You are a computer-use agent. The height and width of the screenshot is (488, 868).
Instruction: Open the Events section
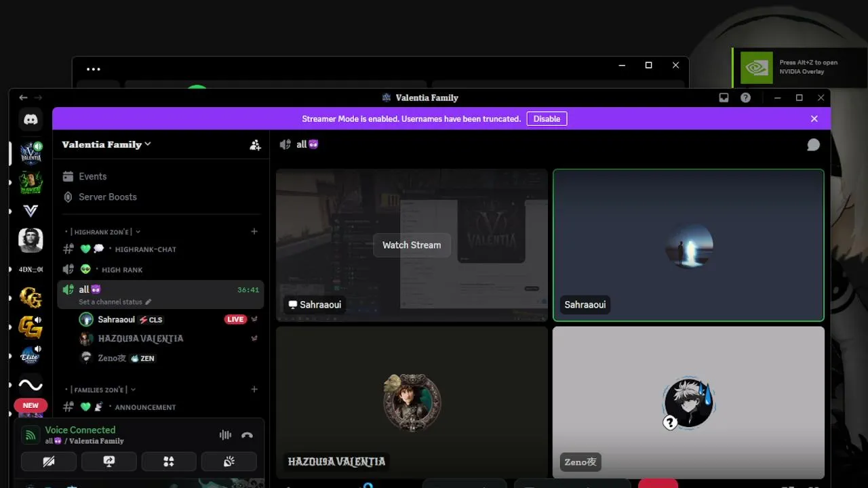point(92,176)
